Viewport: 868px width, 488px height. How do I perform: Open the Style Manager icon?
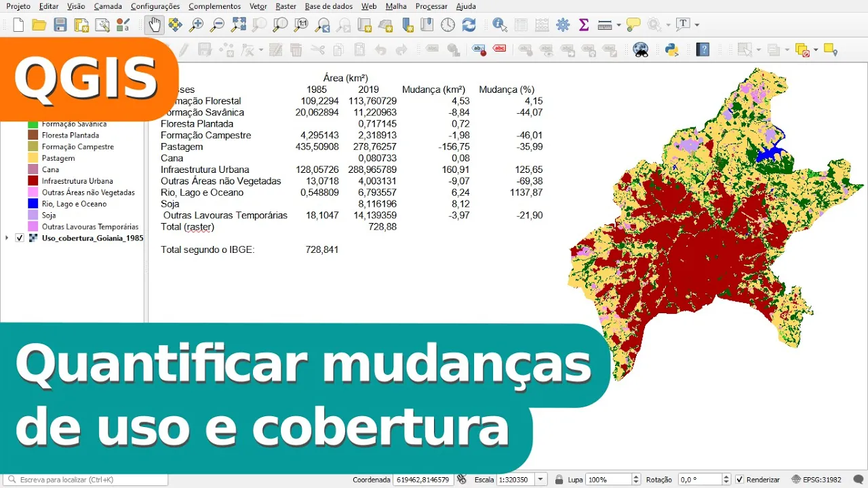pyautogui.click(x=123, y=26)
